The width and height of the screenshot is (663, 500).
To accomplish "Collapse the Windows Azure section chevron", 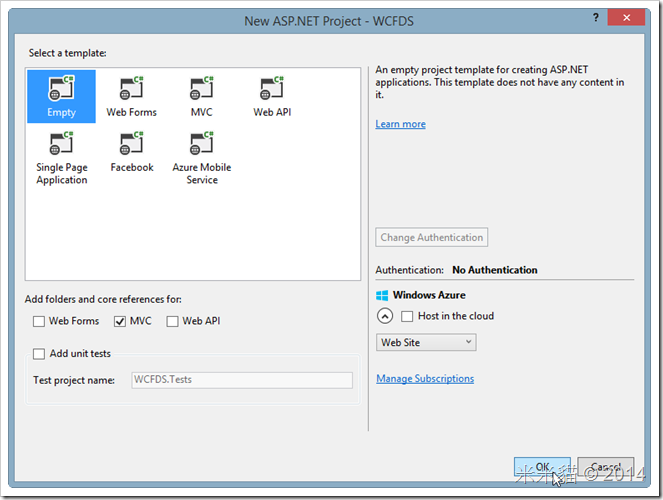I will pos(385,316).
